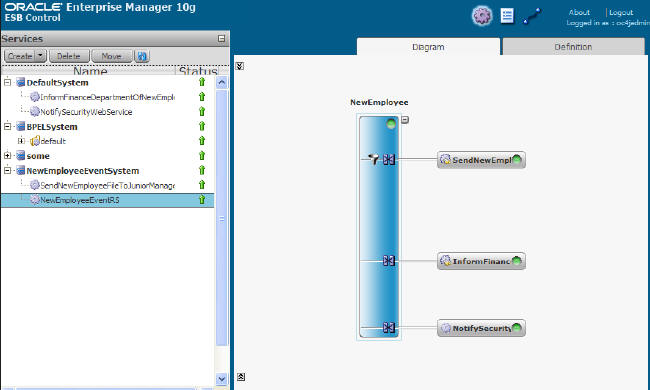Click the green status arrow for NewEmployeeEventRS

[x=202, y=199]
